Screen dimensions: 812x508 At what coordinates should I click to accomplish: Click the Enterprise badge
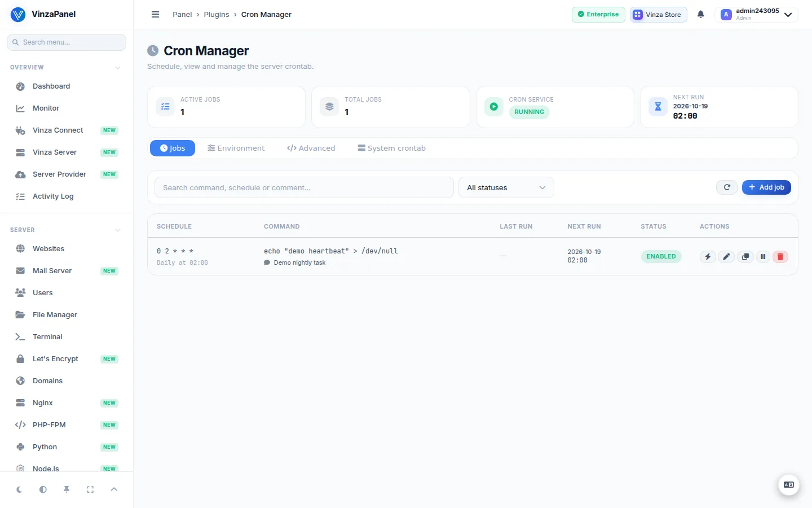[598, 15]
